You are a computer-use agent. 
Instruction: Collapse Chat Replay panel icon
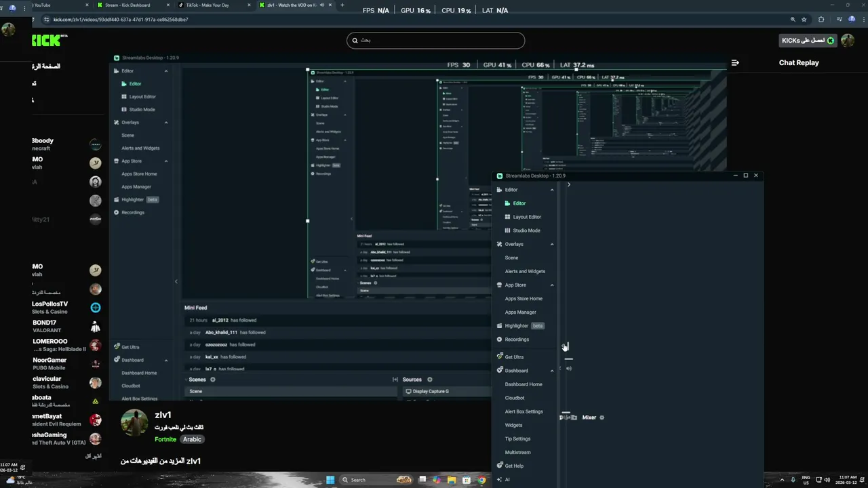(735, 62)
